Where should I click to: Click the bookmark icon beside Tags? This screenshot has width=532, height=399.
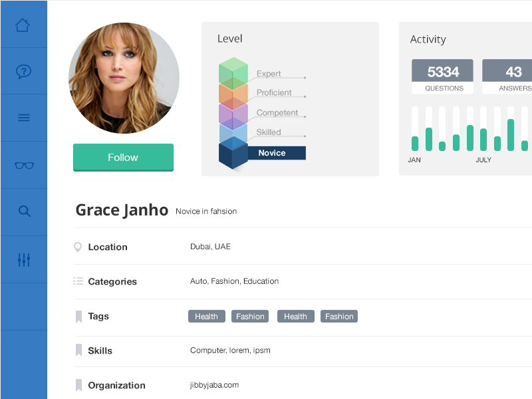point(78,316)
